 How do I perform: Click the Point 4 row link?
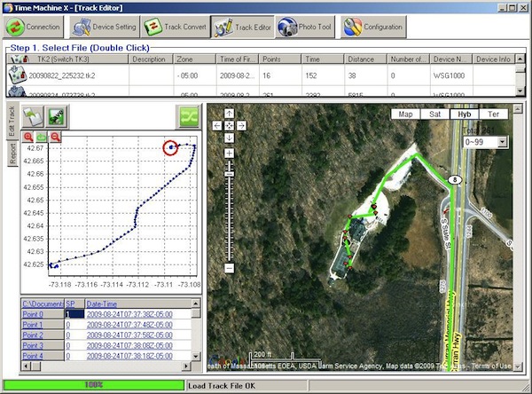click(x=33, y=356)
